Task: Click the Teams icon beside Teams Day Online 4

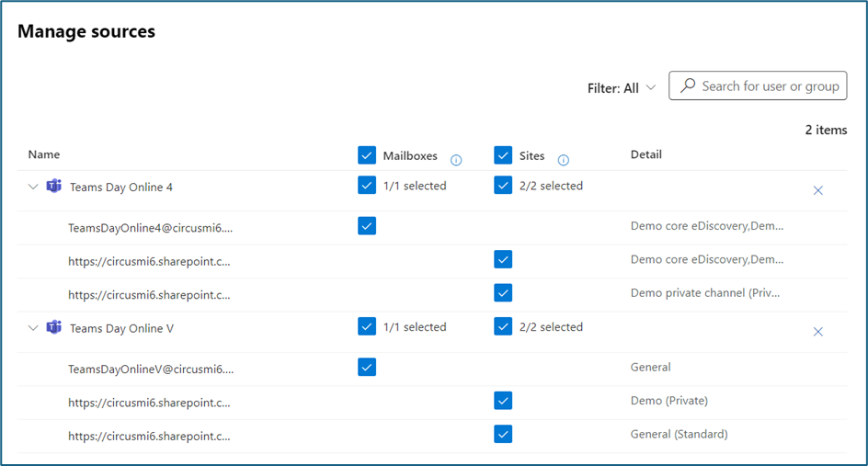Action: coord(53,188)
